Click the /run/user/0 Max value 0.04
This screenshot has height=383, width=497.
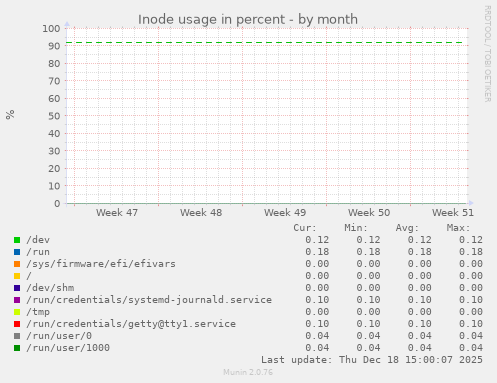click(x=471, y=336)
